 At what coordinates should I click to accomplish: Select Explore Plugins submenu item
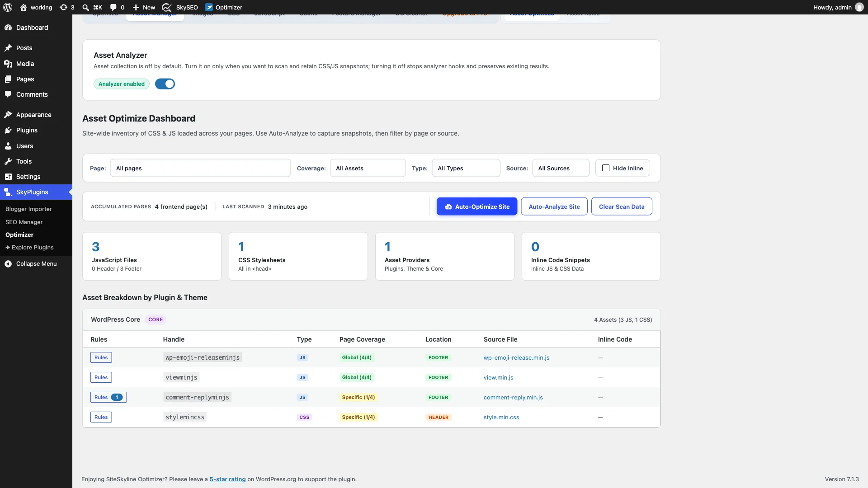pyautogui.click(x=29, y=248)
